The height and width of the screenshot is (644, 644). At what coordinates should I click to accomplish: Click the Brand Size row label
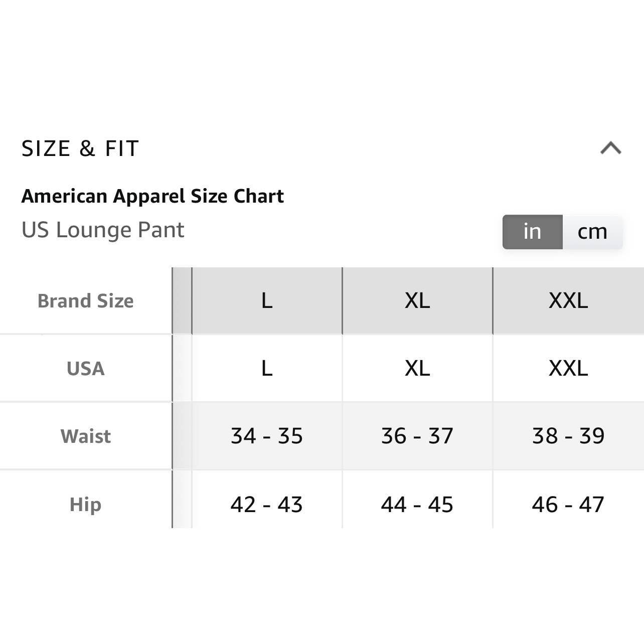pos(86,301)
